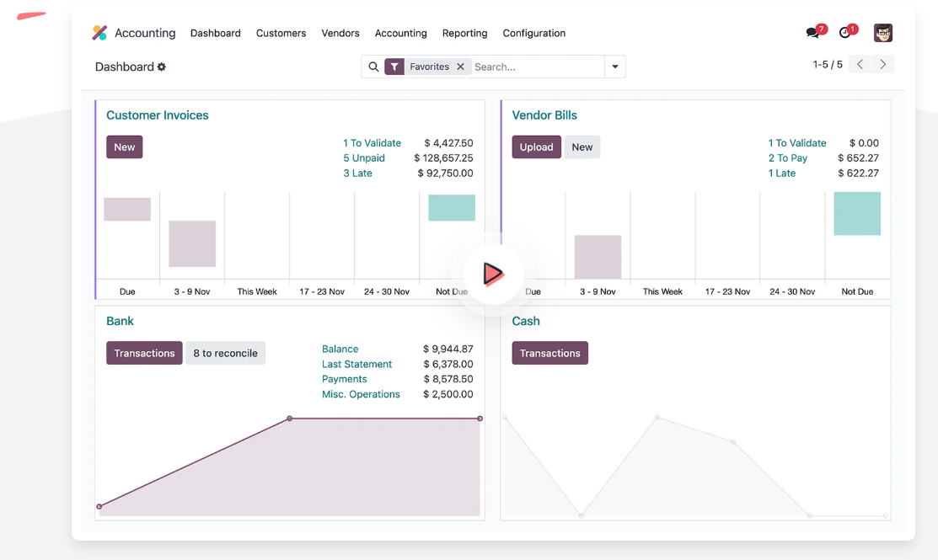Click the 1-5 / 5 pager counter

click(828, 65)
